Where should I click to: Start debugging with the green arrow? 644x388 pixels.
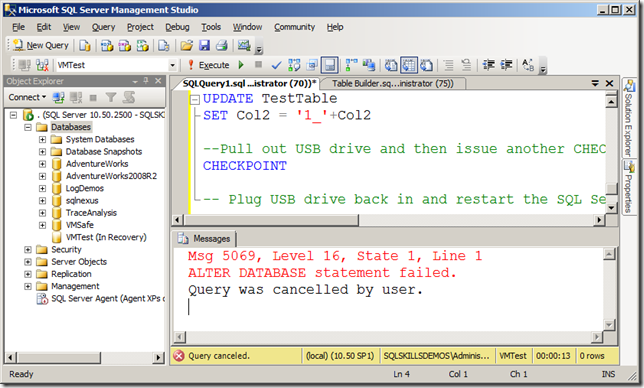click(241, 65)
